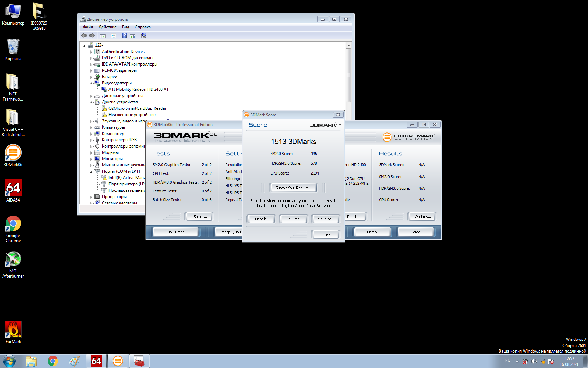The width and height of the screenshot is (588, 368).
Task: Open the Файл menu
Action: pyautogui.click(x=88, y=27)
